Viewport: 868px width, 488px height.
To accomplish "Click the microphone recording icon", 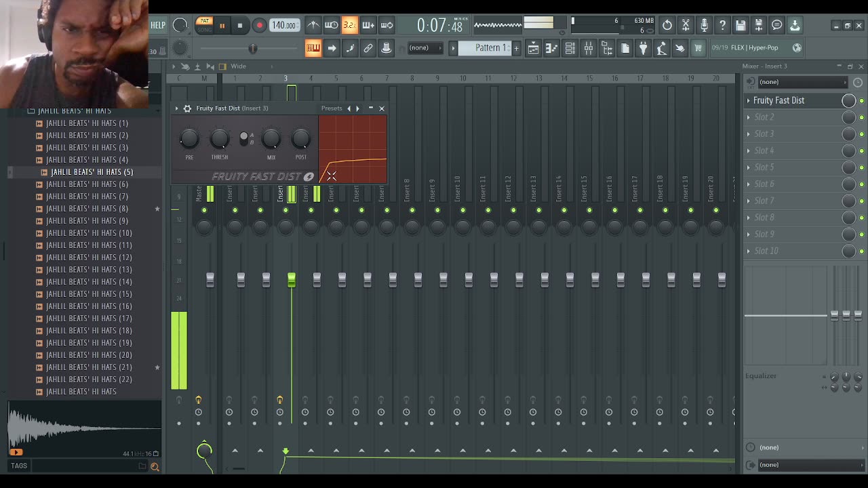I will pyautogui.click(x=704, y=25).
